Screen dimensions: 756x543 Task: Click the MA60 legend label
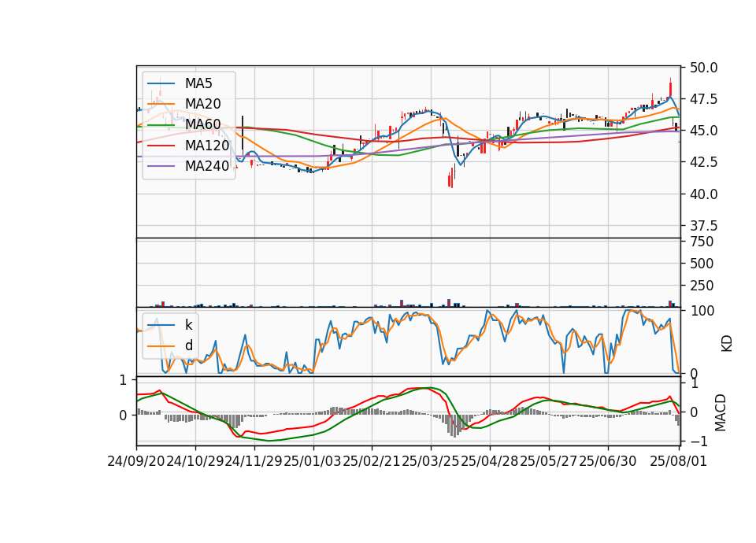point(202,124)
